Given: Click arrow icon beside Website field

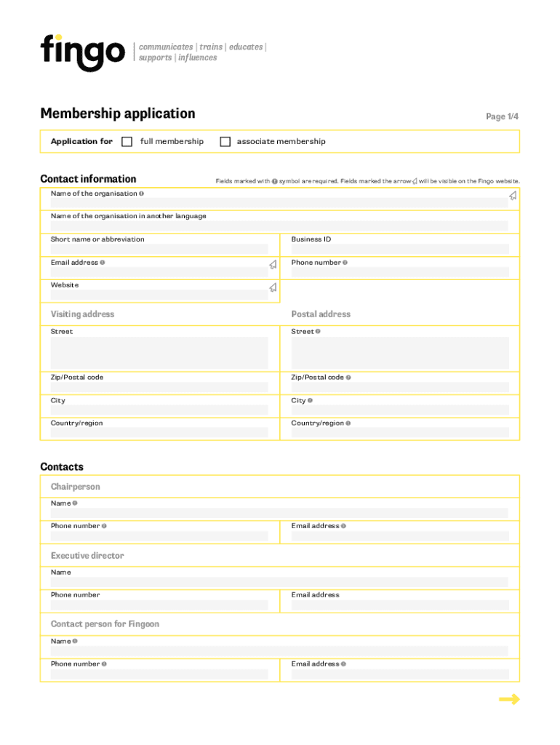Looking at the screenshot, I should click(273, 287).
